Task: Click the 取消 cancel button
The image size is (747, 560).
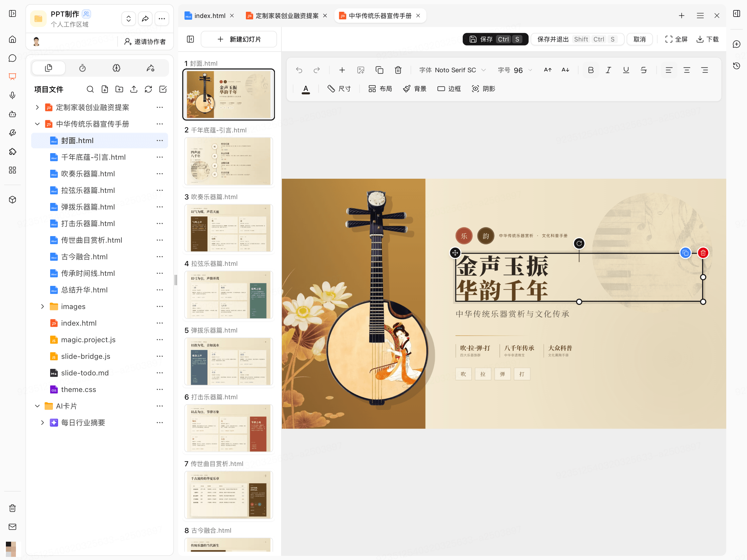Action: (x=639, y=39)
